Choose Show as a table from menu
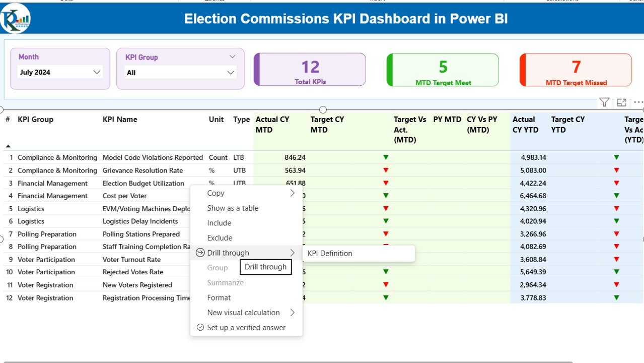This screenshot has height=363, width=644. (233, 208)
